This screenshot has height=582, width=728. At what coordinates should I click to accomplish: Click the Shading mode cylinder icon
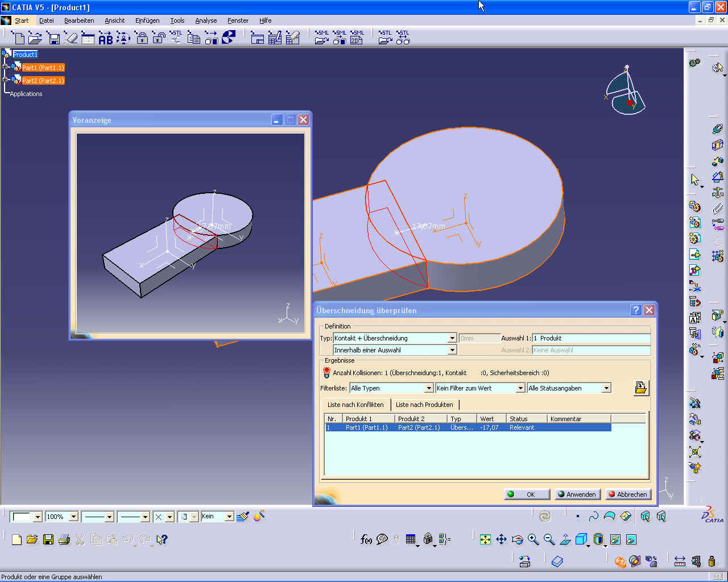click(x=598, y=539)
